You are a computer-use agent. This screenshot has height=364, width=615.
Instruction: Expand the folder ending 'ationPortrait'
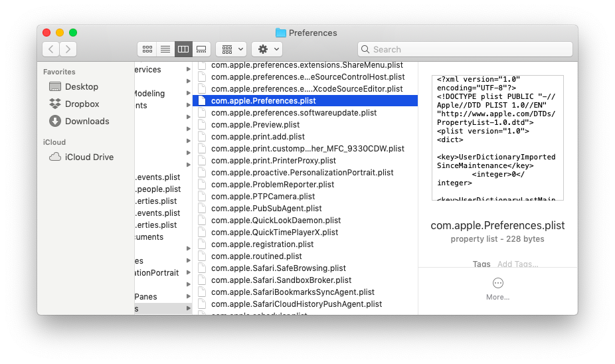[x=189, y=272]
